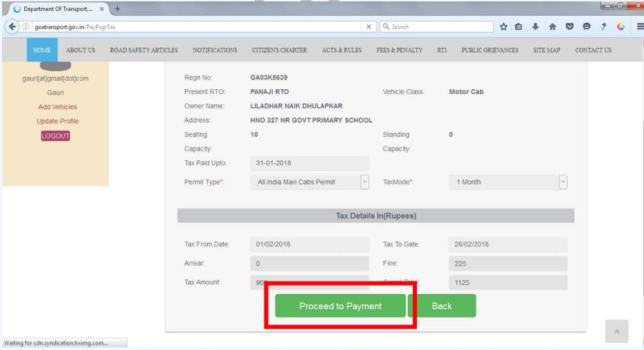Click the scroll-to-top chevron button

click(x=616, y=331)
